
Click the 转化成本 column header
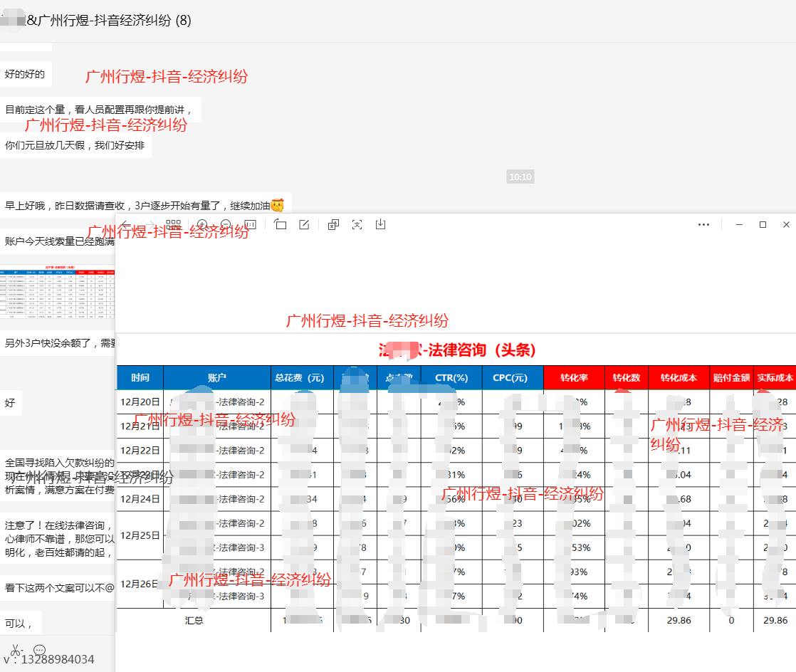(679, 377)
